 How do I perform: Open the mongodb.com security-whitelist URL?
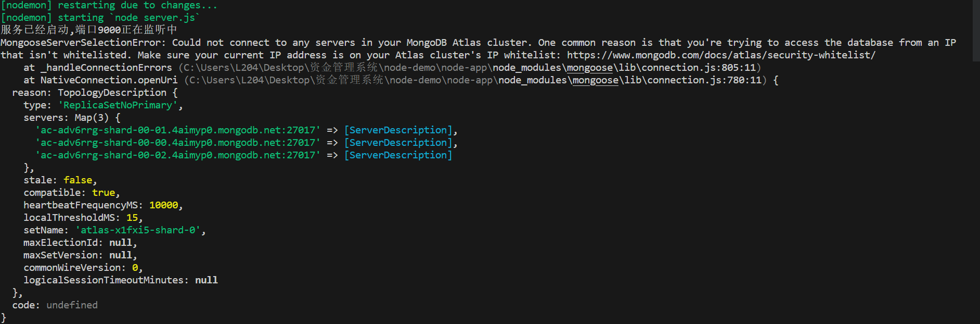pyautogui.click(x=721, y=55)
